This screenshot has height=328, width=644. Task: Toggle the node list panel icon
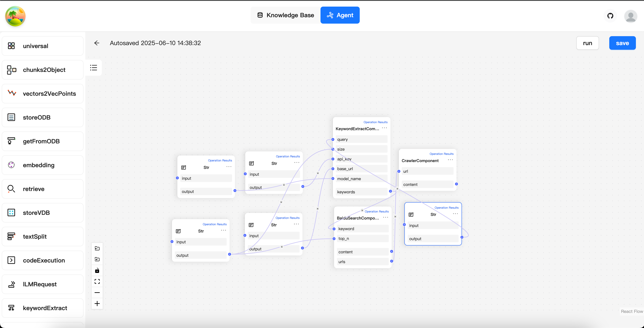pyautogui.click(x=94, y=68)
